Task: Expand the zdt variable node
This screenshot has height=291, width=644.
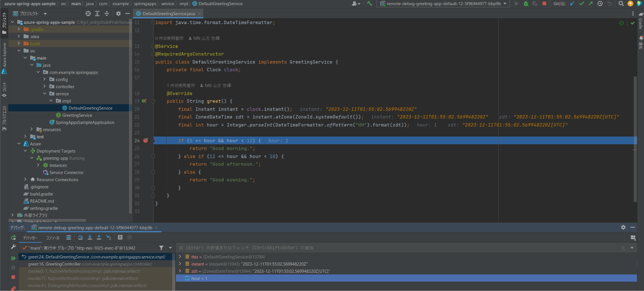Action: [180, 271]
